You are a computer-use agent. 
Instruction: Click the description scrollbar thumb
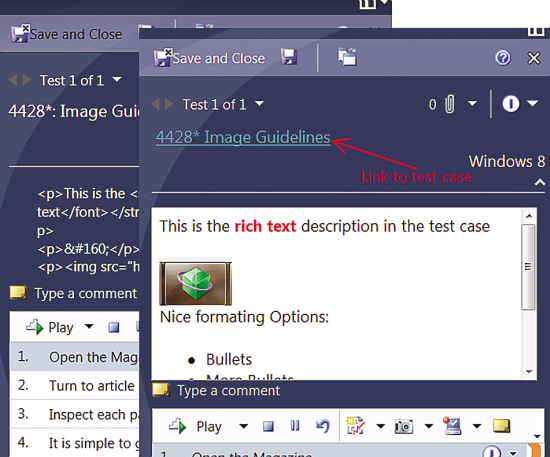(x=528, y=267)
